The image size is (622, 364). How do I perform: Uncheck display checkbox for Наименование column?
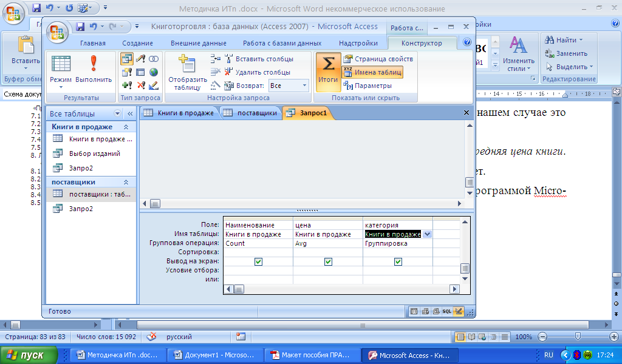click(x=258, y=261)
